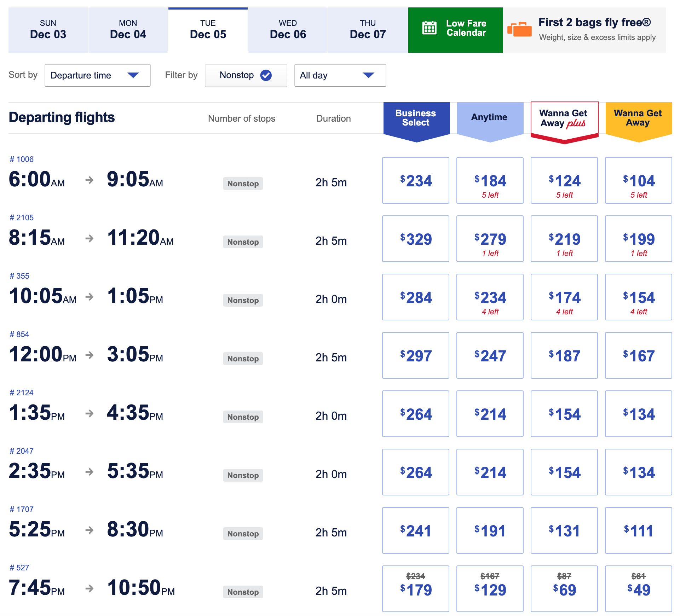The width and height of the screenshot is (680, 616).
Task: Select $104 Wanna Get Away fare on flight 1006
Action: (x=638, y=180)
